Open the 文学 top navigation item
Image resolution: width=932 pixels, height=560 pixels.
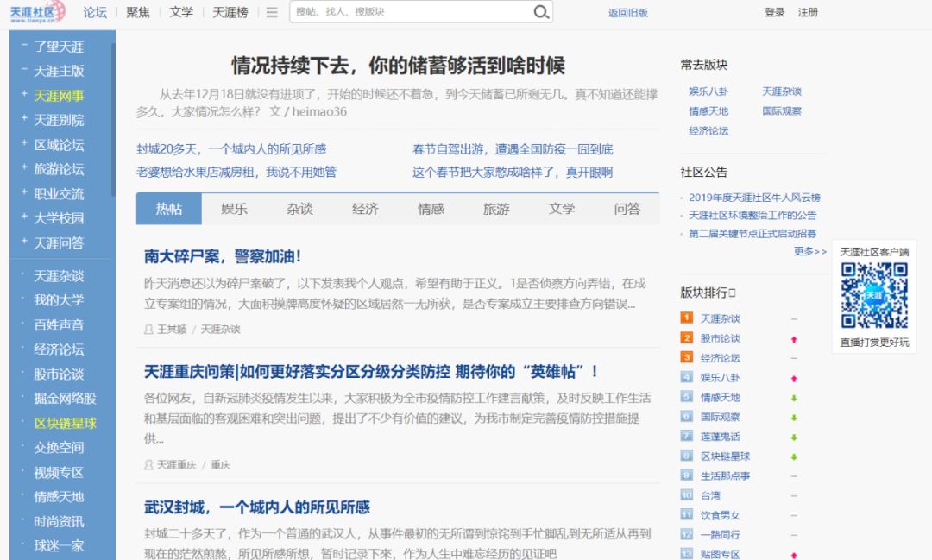click(x=181, y=12)
